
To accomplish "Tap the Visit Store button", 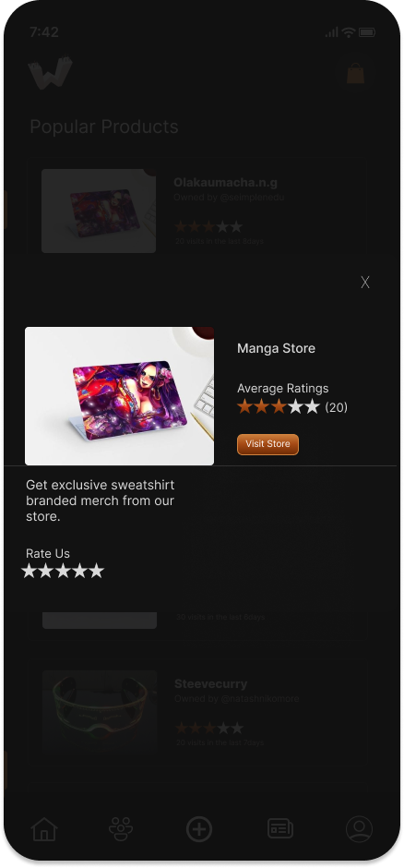I will [x=268, y=444].
